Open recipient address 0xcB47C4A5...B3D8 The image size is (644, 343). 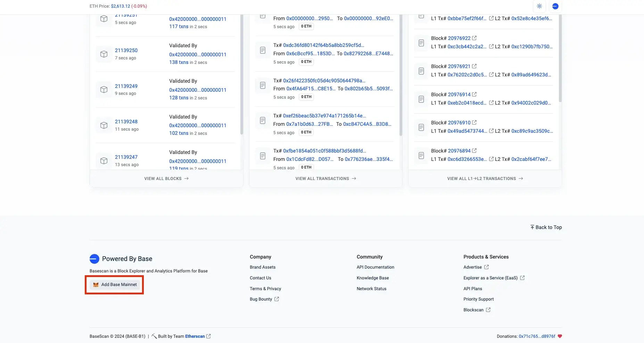[367, 124]
